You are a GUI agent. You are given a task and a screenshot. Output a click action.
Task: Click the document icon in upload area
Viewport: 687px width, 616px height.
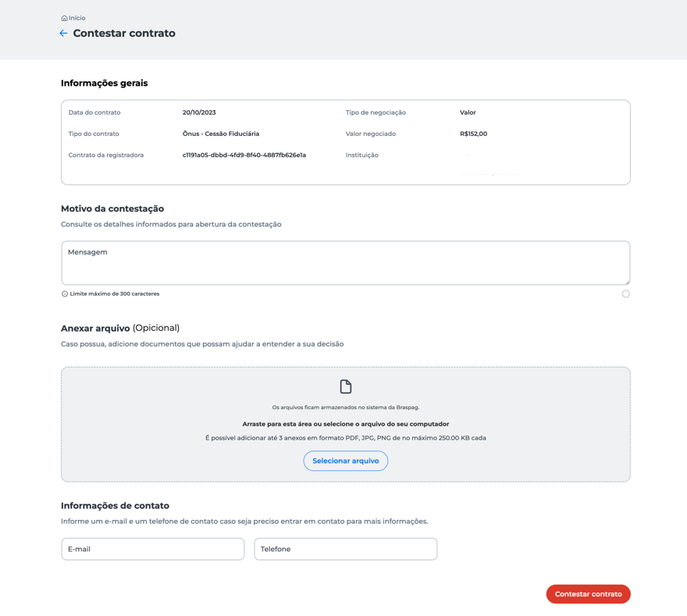pyautogui.click(x=346, y=386)
